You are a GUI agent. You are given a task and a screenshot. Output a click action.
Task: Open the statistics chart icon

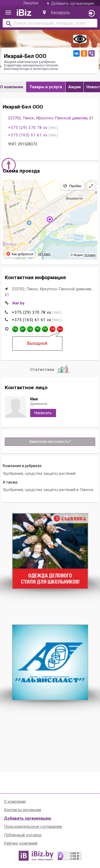click(63, 369)
